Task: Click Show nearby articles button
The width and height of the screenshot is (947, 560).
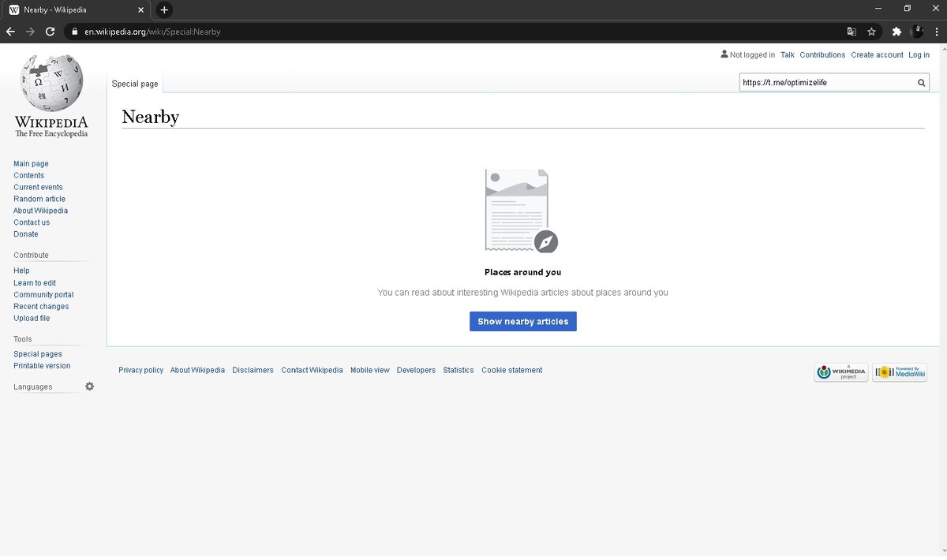Action: 523,321
